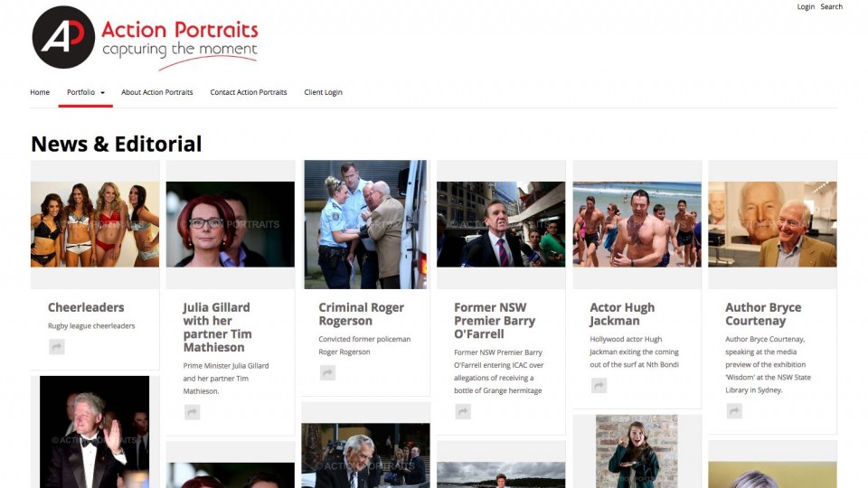Viewport: 868px width, 488px height.
Task: Share the Actor Hugh Jackman post
Action: [599, 386]
